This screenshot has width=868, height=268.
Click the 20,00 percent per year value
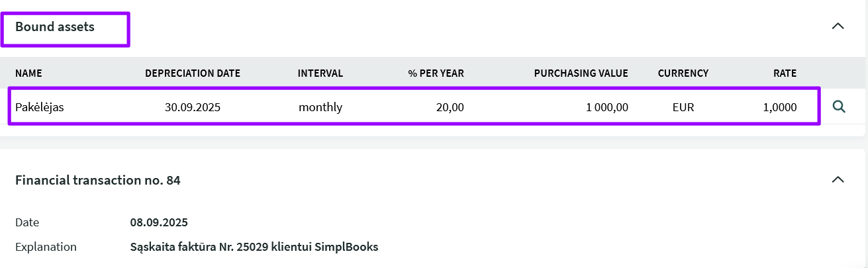coord(450,107)
